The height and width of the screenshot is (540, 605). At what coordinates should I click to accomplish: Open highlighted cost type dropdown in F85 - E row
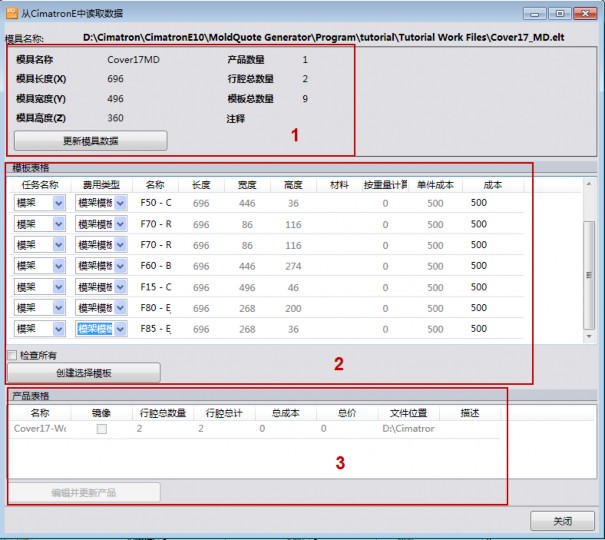coord(120,329)
